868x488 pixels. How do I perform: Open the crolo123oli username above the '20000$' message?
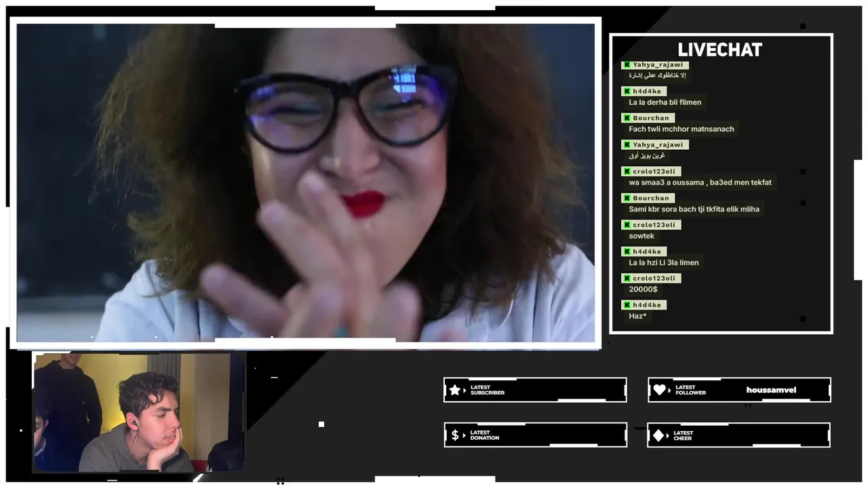click(654, 279)
